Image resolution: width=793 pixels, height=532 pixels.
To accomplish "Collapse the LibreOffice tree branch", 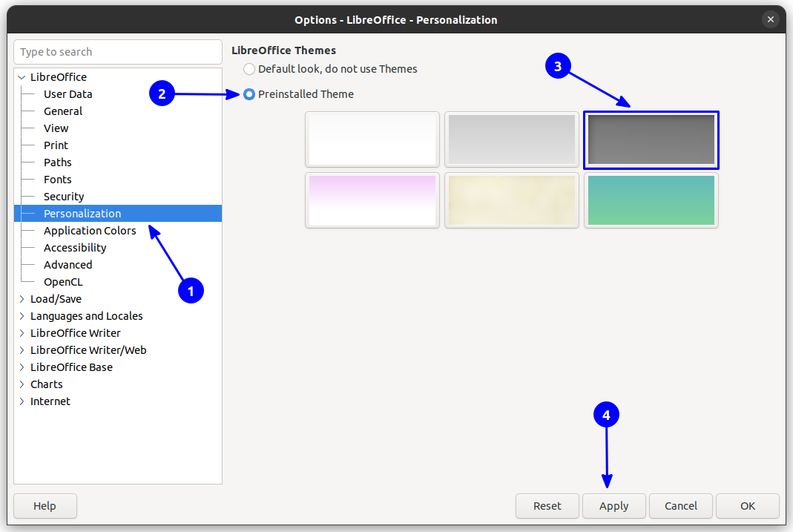I will [x=21, y=76].
